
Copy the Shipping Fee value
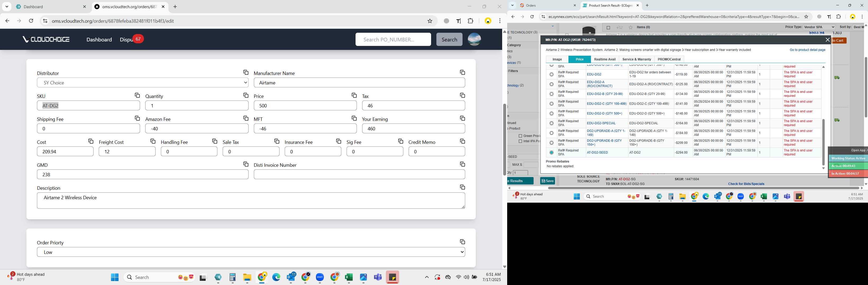click(137, 118)
